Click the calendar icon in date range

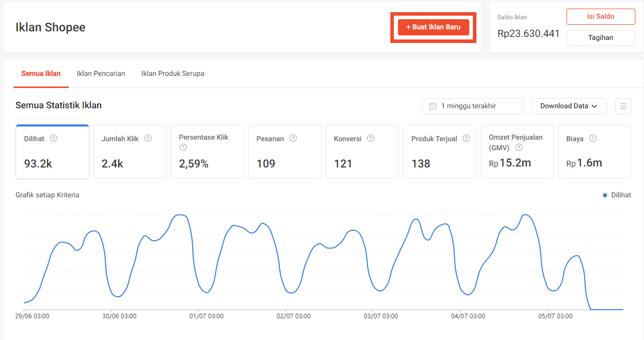click(x=433, y=106)
